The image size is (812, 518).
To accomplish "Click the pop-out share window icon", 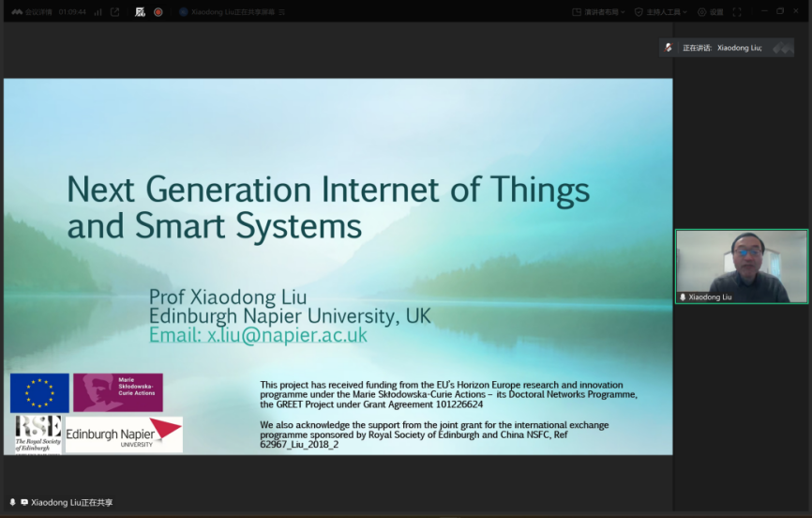I will [x=114, y=11].
